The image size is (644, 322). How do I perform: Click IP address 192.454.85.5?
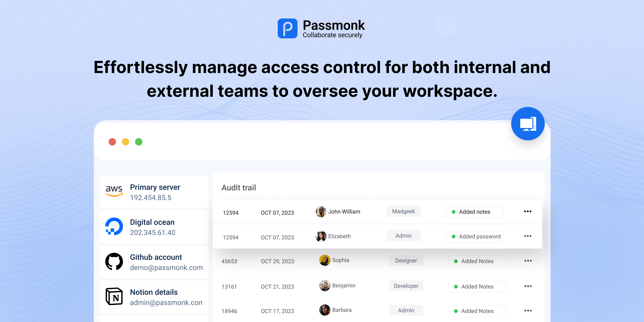click(x=151, y=198)
